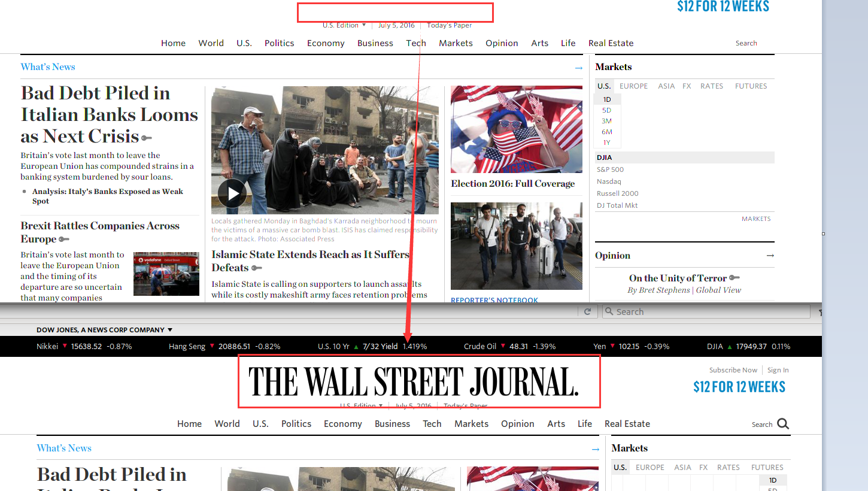Click the arrow beside the Opinion heading
The image size is (868, 491).
770,256
